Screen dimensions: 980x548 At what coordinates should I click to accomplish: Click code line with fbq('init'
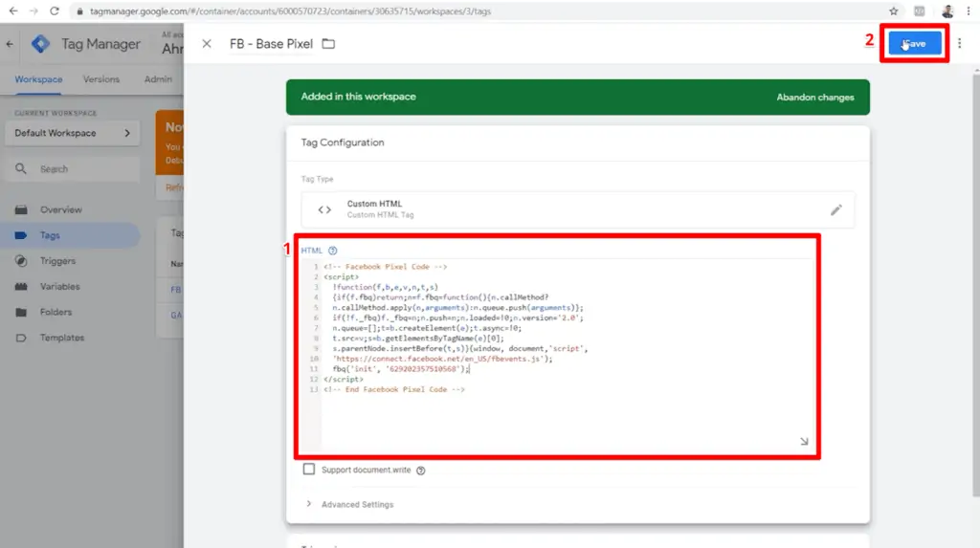click(x=401, y=369)
